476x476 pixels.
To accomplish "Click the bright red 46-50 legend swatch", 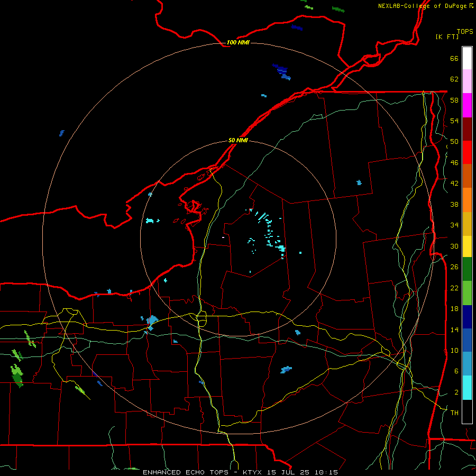I will 467,152.
